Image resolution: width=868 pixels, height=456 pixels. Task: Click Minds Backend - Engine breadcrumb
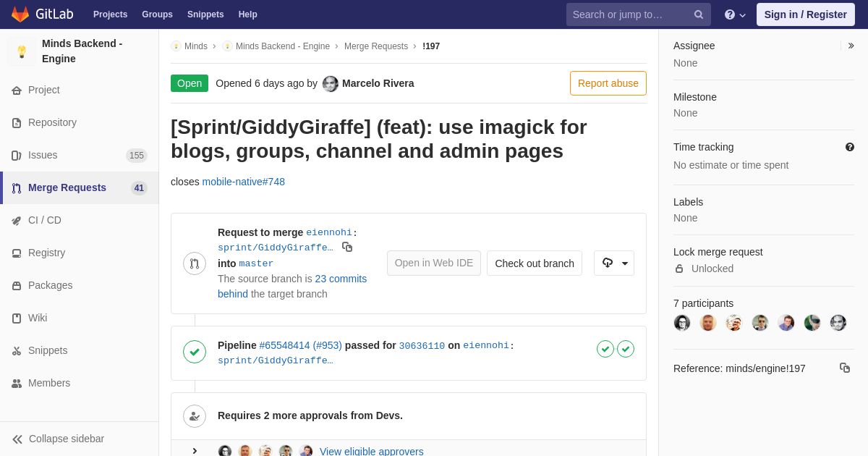click(283, 46)
